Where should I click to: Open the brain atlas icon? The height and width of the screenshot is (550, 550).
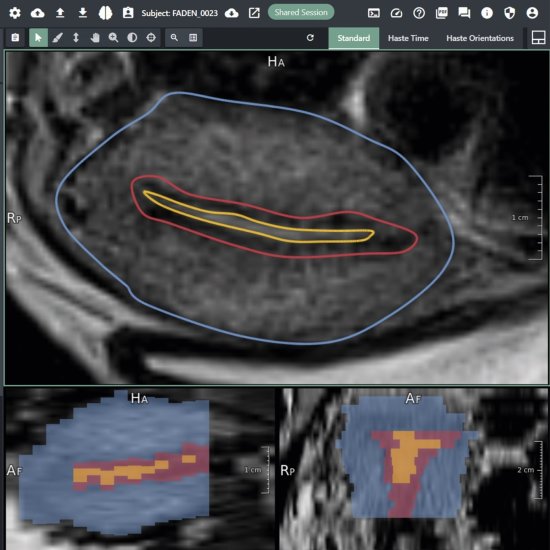pyautogui.click(x=105, y=13)
